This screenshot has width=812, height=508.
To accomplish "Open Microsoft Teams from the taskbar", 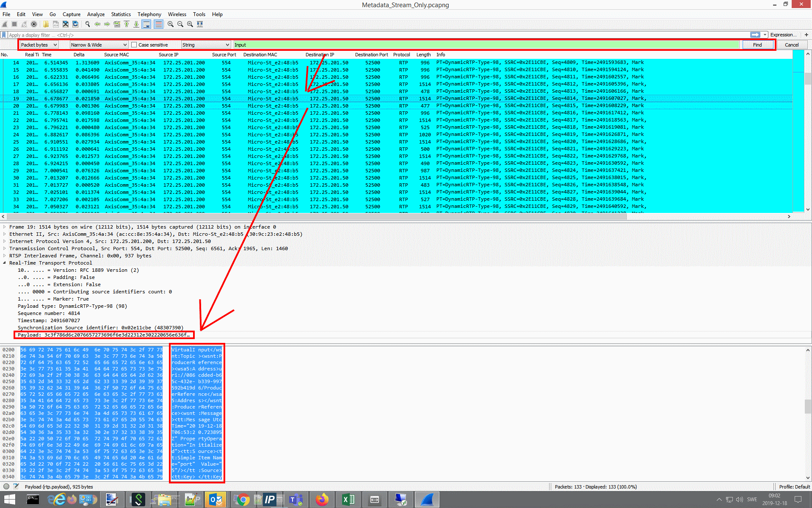I will [296, 500].
